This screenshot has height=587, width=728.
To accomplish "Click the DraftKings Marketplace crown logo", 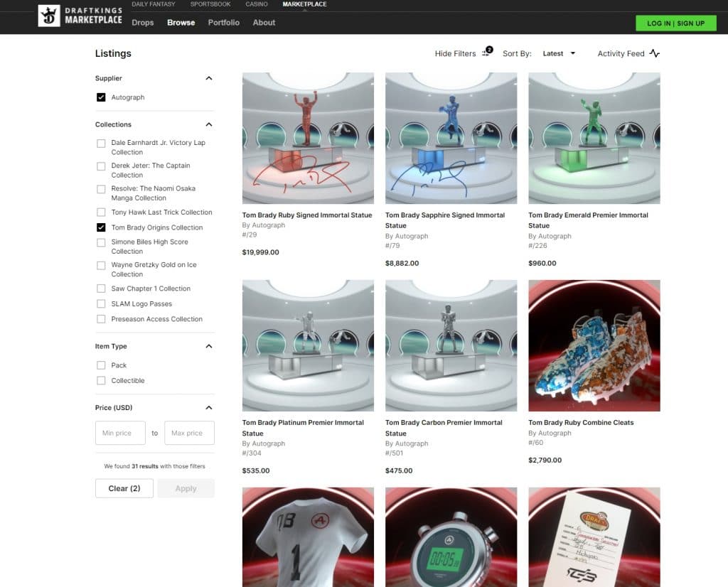I will coord(49,16).
